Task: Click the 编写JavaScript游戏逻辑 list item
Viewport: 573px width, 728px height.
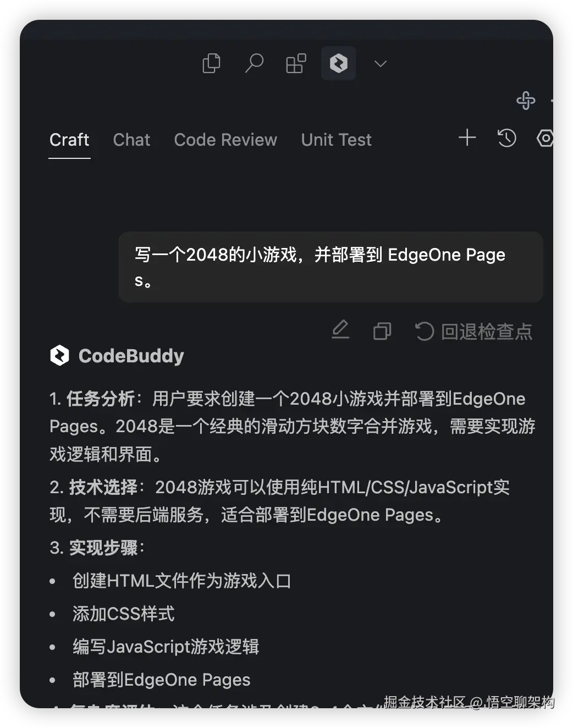Action: pos(166,647)
